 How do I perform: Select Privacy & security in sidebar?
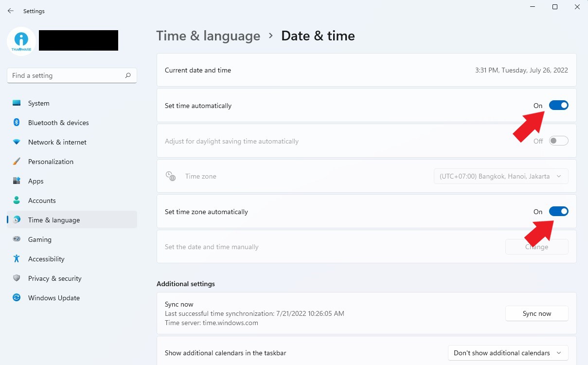pyautogui.click(x=54, y=278)
